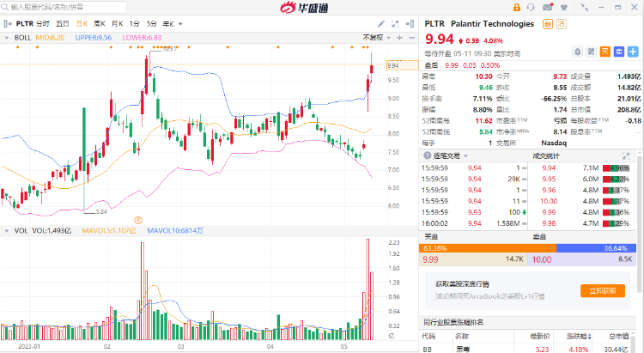The width and height of the screenshot is (644, 353).
Task: Switch to the 五日 five-day chart
Action: (x=63, y=24)
